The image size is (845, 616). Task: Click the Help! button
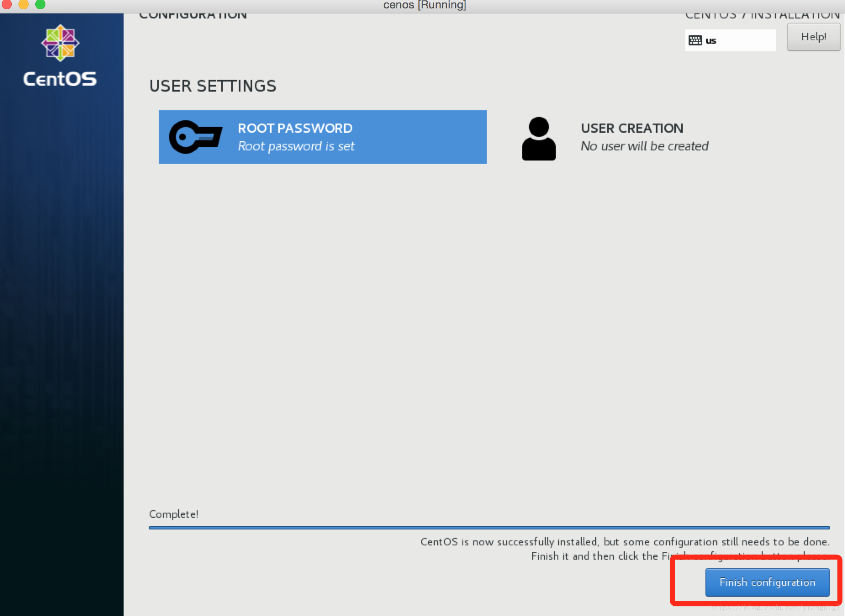click(x=813, y=37)
